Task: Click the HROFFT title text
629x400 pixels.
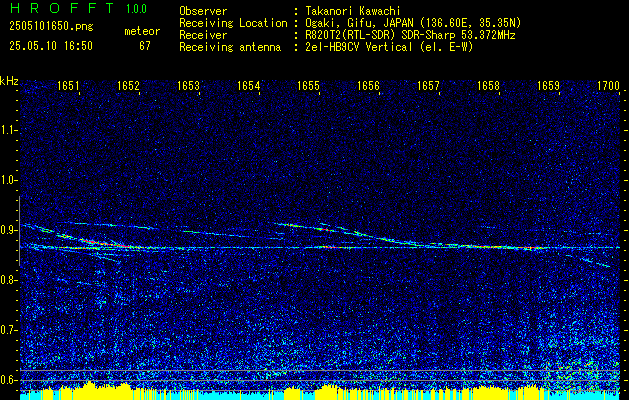Action: click(x=62, y=8)
